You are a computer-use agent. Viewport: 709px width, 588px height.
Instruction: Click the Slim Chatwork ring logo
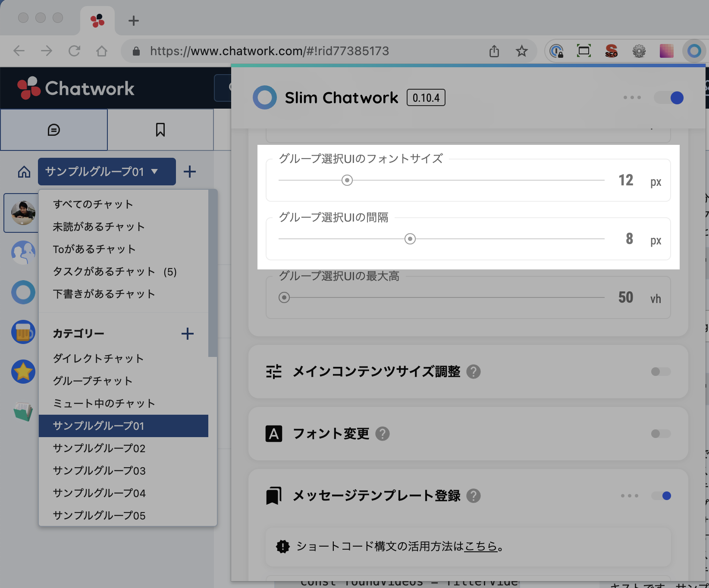[x=265, y=97]
